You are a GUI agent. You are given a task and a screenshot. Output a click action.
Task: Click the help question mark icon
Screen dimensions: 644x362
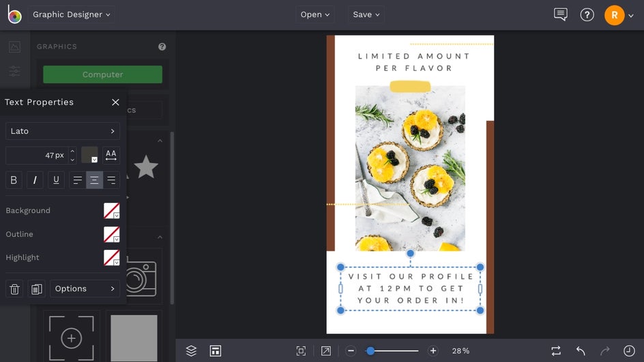click(587, 15)
